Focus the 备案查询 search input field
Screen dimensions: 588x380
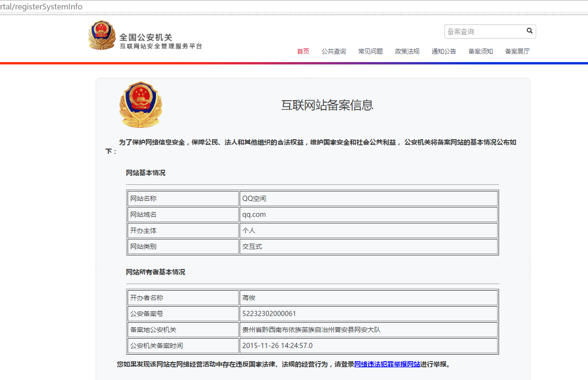(484, 32)
